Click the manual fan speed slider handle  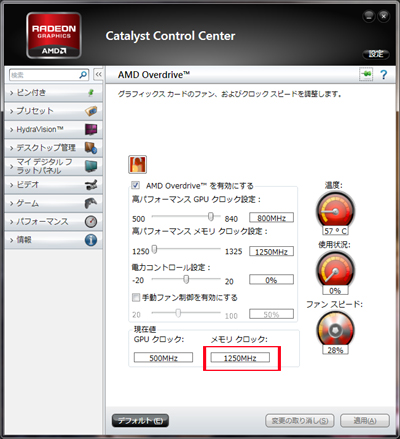tap(178, 313)
